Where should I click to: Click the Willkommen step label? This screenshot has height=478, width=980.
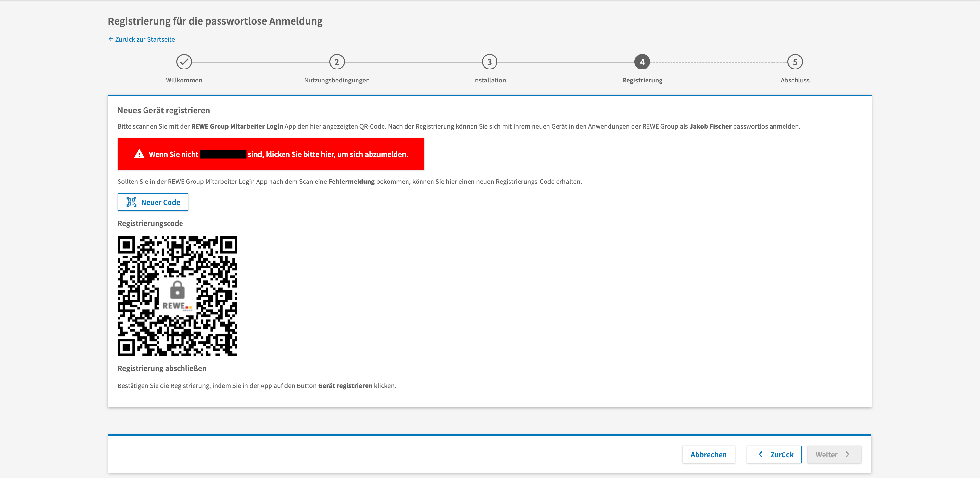pyautogui.click(x=184, y=80)
